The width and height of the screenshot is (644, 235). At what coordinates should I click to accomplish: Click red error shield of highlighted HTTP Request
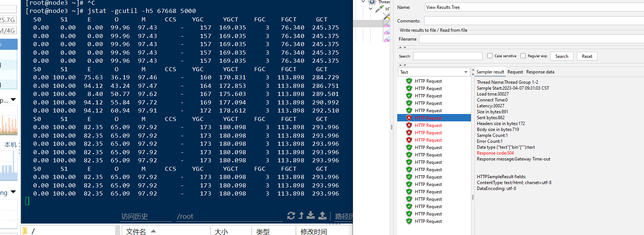pyautogui.click(x=409, y=118)
